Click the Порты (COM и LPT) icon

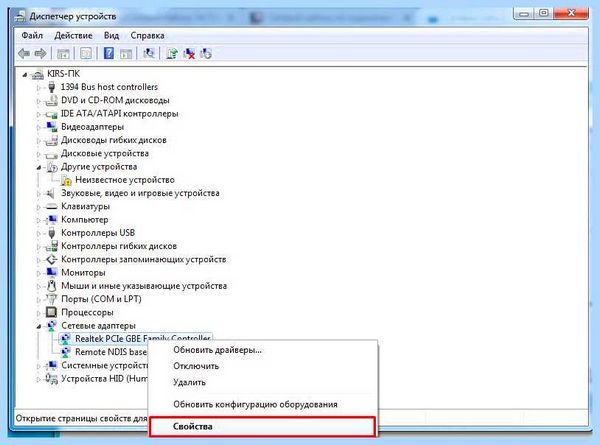tap(51, 299)
